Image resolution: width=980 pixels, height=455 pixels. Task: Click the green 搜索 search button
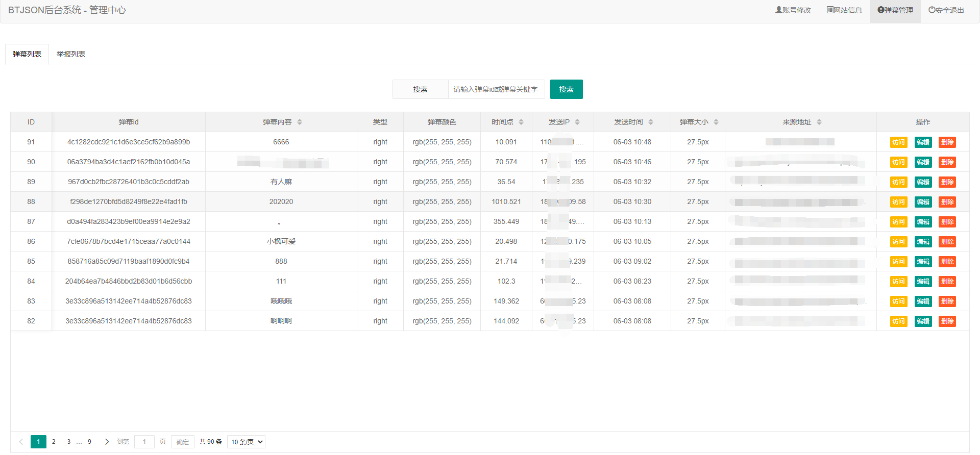pos(566,89)
